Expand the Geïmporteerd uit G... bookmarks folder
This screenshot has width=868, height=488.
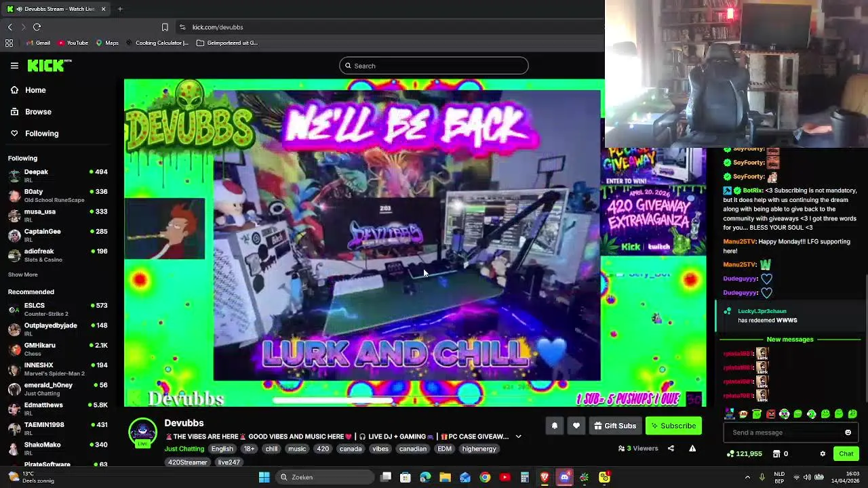click(227, 43)
